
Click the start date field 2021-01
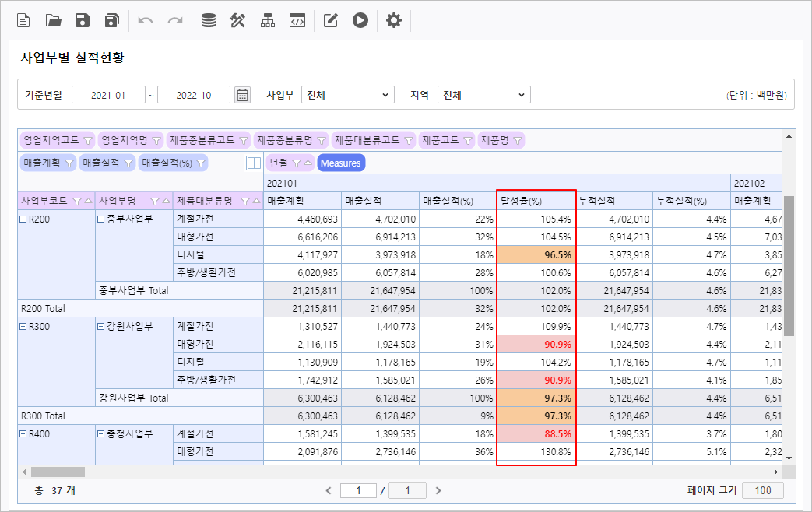[108, 95]
